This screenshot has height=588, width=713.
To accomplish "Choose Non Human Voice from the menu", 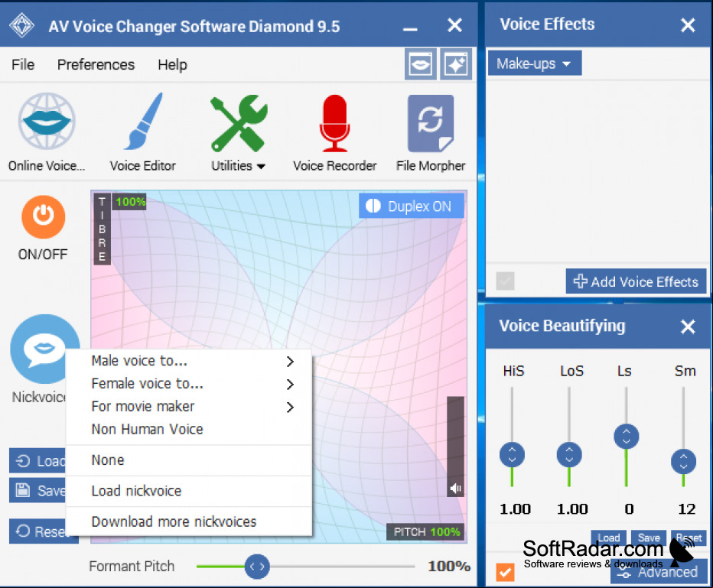I will tap(189, 429).
